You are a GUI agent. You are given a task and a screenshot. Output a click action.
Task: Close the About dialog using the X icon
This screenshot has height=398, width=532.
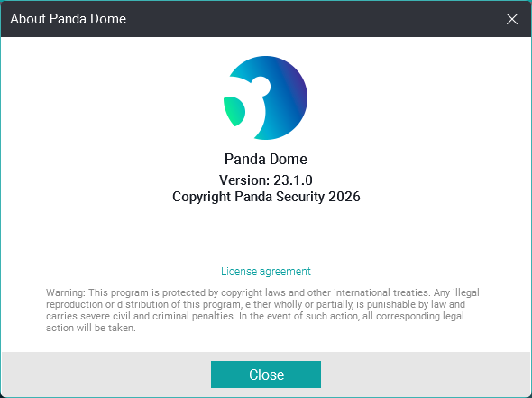(x=511, y=19)
